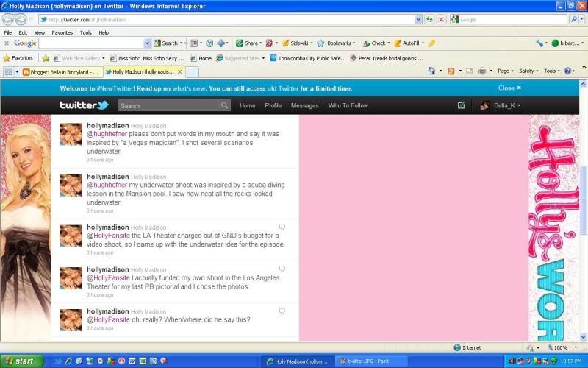Open the Page dropdown in command bar
Viewport: 588px width, 368px height.
click(505, 71)
